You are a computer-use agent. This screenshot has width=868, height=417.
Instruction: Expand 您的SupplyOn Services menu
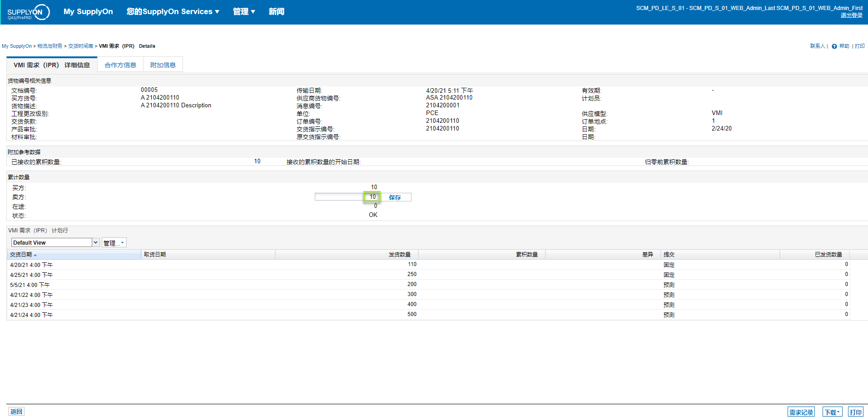173,12
